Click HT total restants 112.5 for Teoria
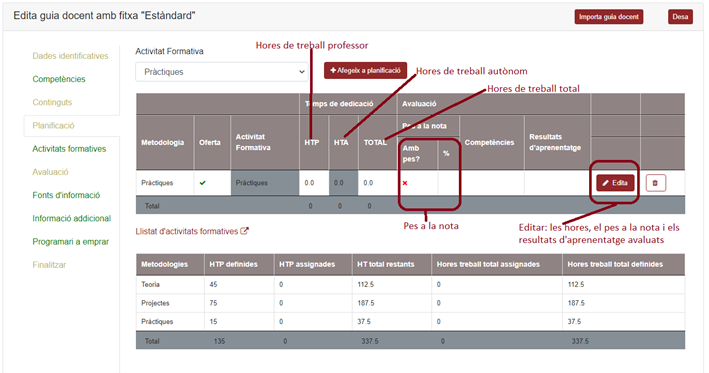The width and height of the screenshot is (709, 373). 365,284
